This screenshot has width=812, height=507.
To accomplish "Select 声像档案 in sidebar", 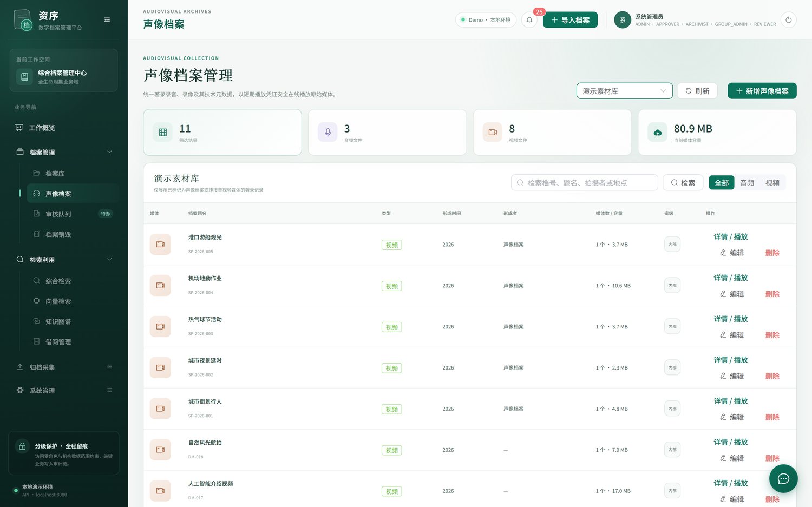I will click(73, 194).
